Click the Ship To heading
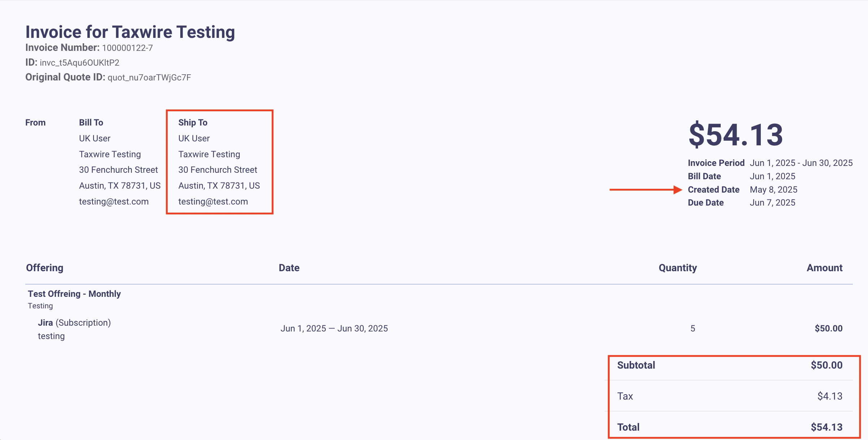This screenshot has width=868, height=440. (x=193, y=123)
